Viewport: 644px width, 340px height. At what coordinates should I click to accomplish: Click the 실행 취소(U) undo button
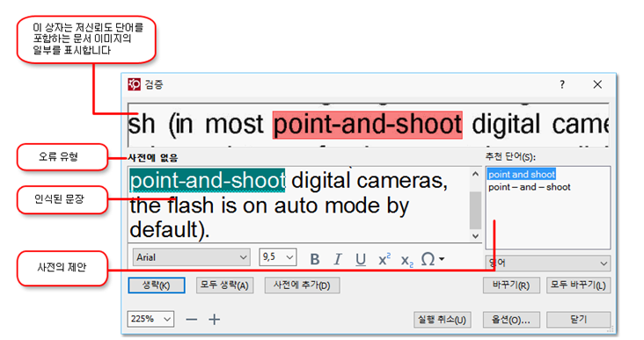(443, 320)
